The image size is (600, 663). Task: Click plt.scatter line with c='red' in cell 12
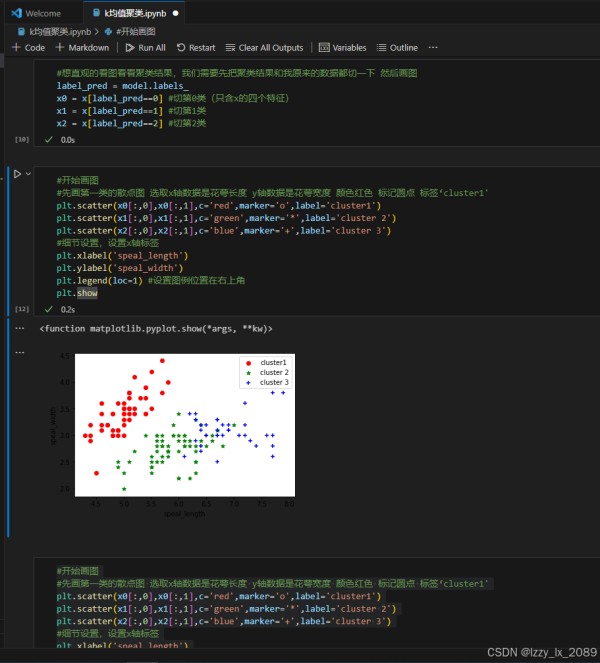click(219, 205)
